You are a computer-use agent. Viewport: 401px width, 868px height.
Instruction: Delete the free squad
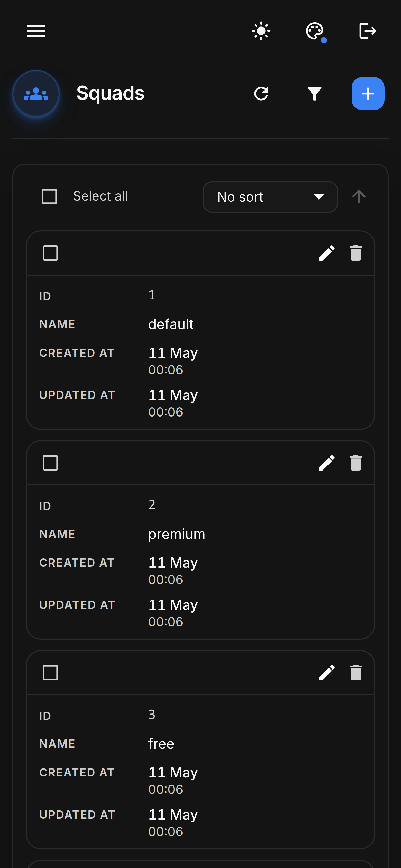[x=356, y=673]
